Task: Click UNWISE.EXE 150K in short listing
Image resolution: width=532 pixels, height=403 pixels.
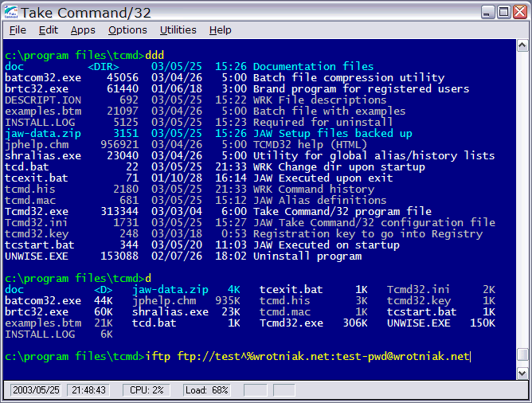Action: tap(441, 323)
